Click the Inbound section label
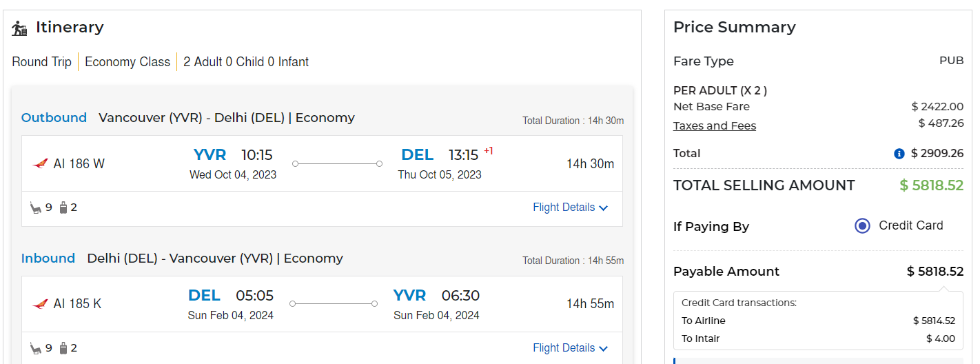 [48, 259]
